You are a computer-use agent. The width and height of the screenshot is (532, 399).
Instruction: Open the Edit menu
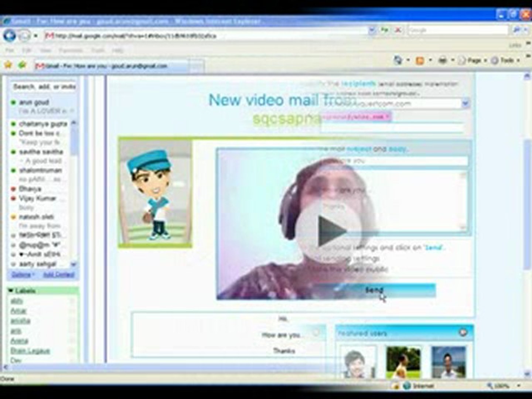coord(27,50)
